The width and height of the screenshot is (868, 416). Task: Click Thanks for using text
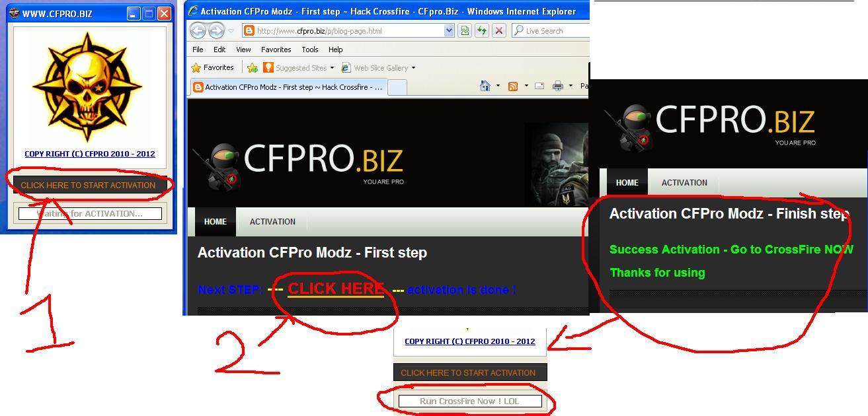point(657,273)
